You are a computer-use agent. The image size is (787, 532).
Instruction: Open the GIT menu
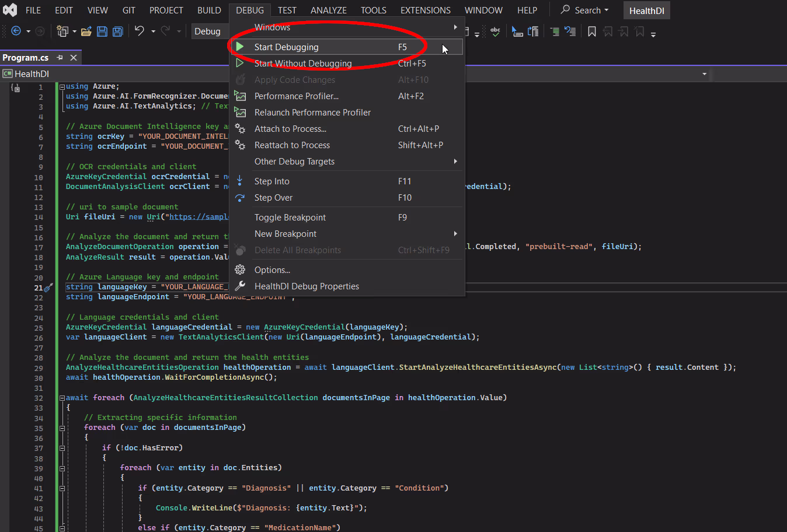[x=129, y=10]
